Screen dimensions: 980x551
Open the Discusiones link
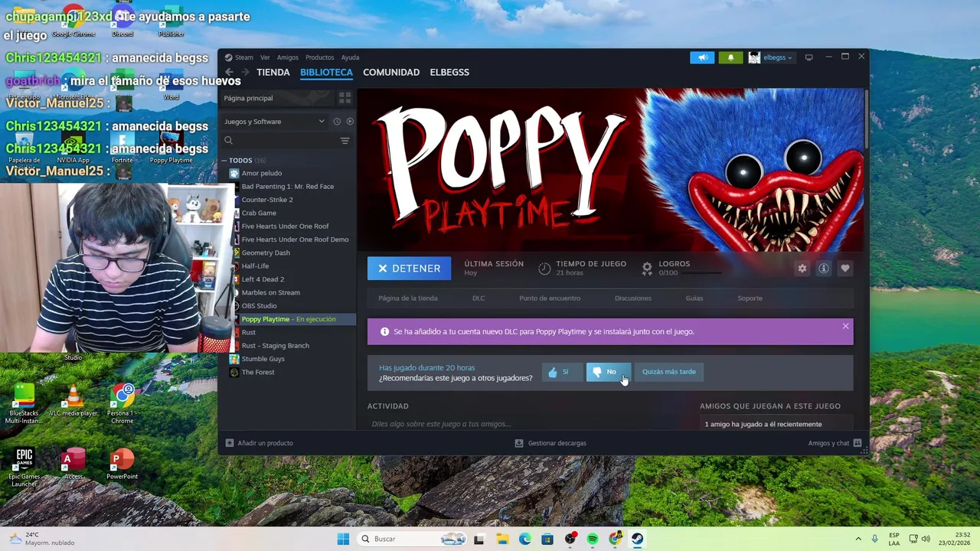[633, 298]
